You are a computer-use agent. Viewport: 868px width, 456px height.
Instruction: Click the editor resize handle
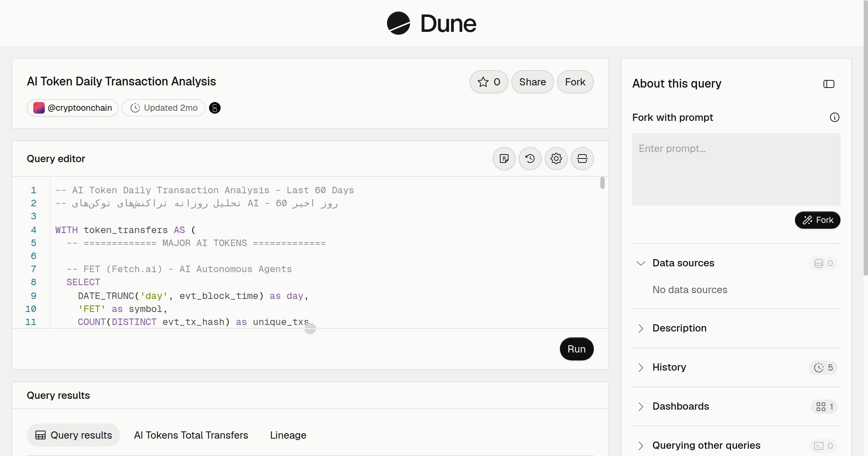[310, 329]
